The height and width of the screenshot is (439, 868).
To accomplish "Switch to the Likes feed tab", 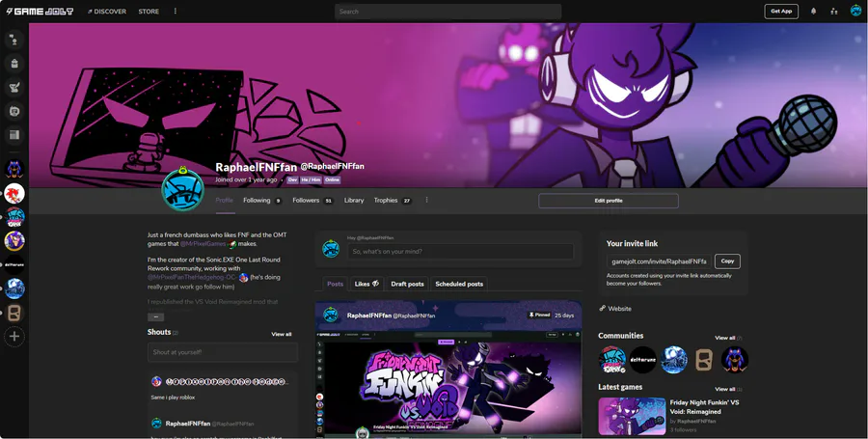I will [366, 284].
